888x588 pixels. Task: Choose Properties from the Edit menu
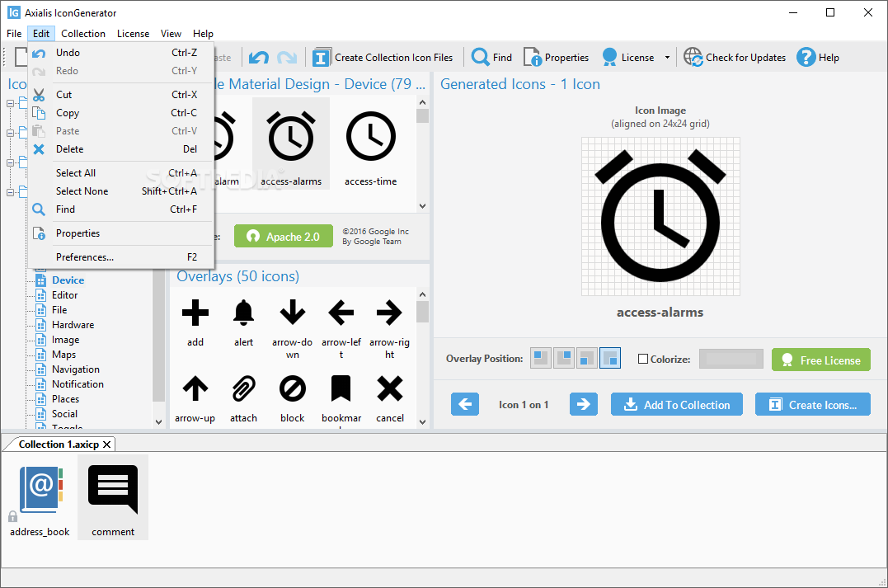coord(121,233)
